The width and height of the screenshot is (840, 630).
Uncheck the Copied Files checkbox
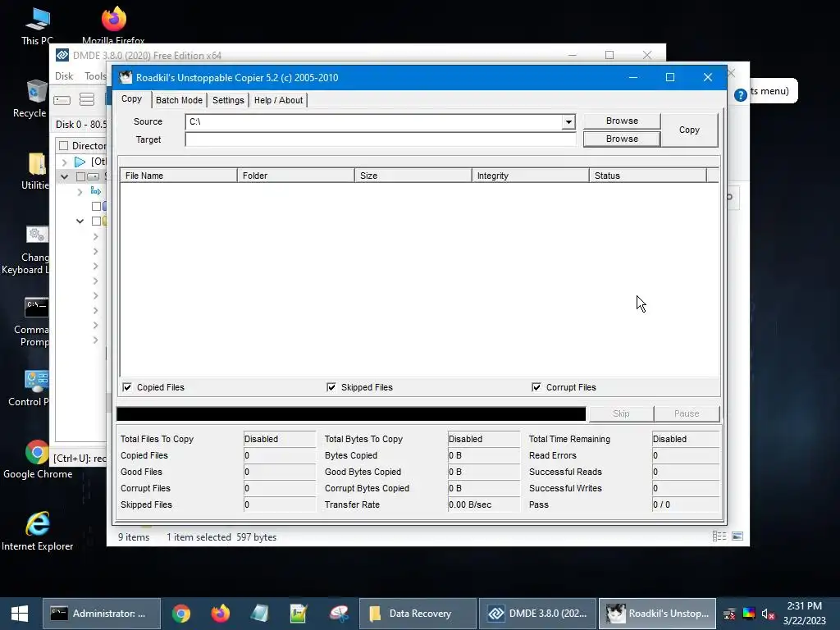point(127,387)
